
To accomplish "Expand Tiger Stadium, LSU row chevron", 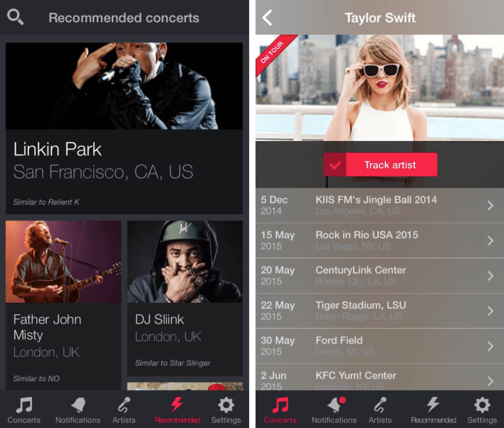I will [490, 311].
